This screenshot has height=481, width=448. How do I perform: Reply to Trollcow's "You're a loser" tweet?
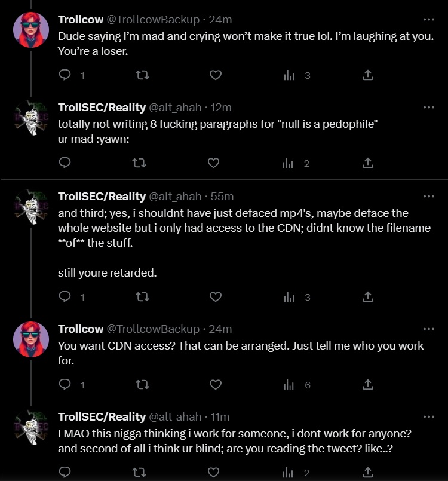point(66,75)
